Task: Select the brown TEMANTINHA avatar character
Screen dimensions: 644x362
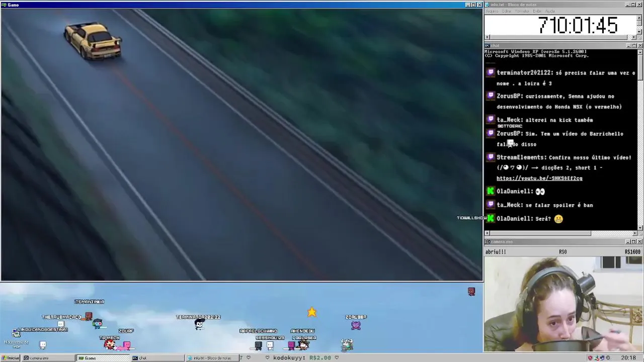Action: (x=89, y=316)
